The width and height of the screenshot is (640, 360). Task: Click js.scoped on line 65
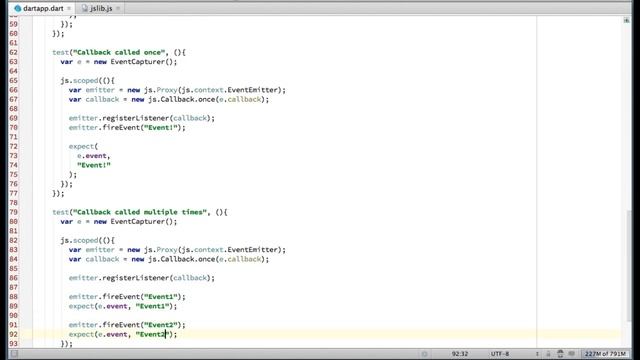click(80, 80)
